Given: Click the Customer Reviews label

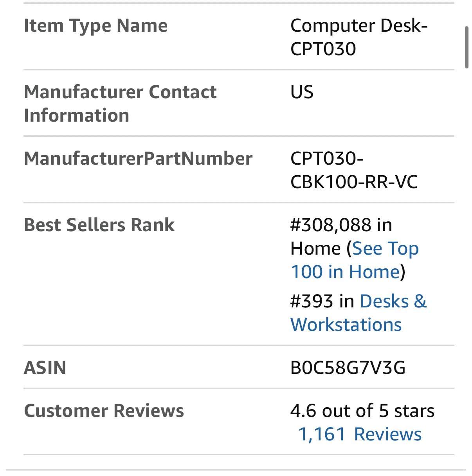Looking at the screenshot, I should click(x=104, y=411).
